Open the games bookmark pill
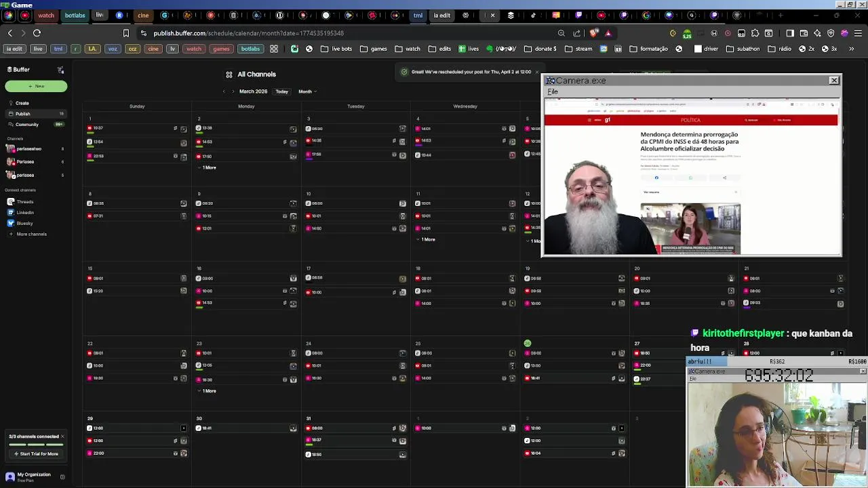The image size is (868, 488). click(x=221, y=49)
